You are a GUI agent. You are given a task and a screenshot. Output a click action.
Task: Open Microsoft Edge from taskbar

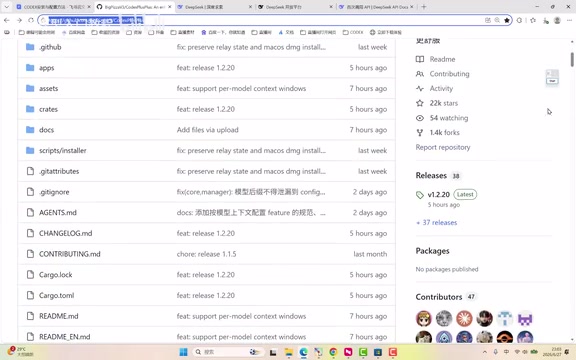pos(303,352)
